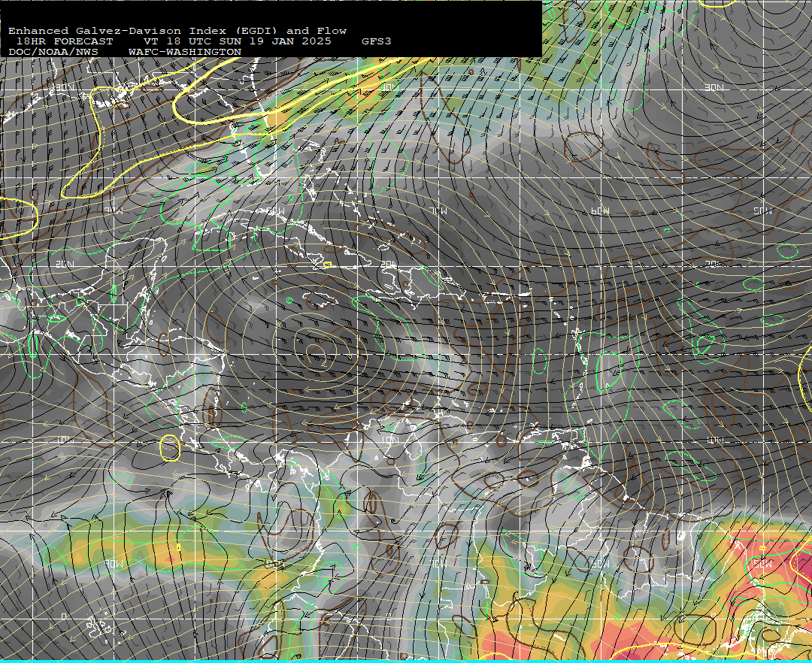
Task: Click the center '30N' latitude label
Action: pos(389,87)
